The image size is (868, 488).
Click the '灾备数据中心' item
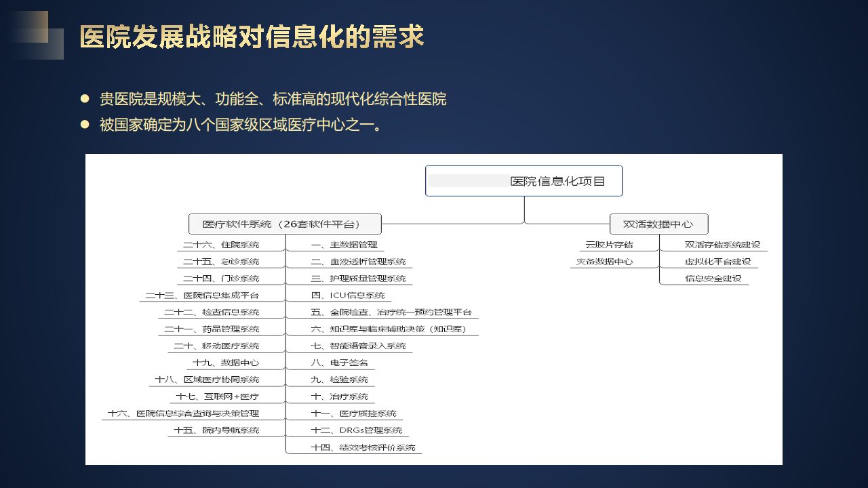(x=604, y=262)
